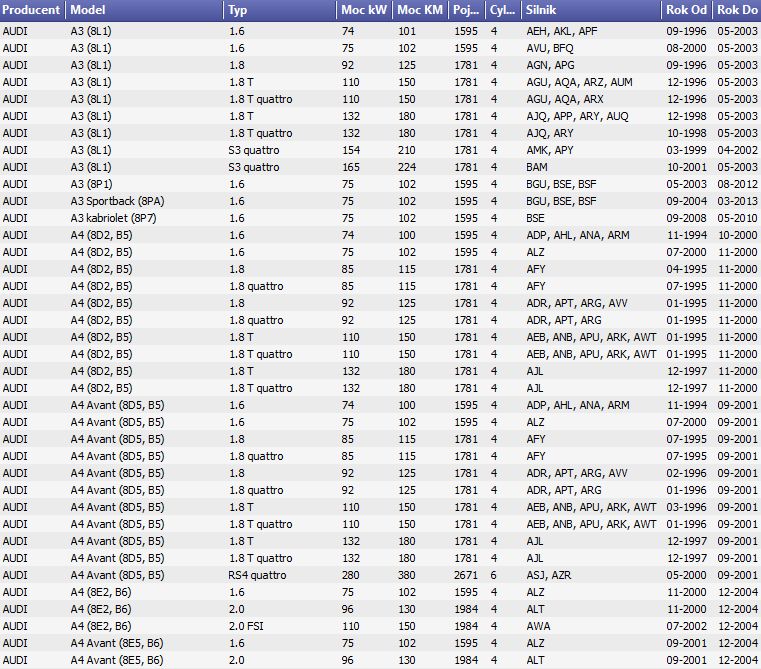Click engine code 'ALZ' in the 07-2000 to 11-2000 row

tap(535, 252)
